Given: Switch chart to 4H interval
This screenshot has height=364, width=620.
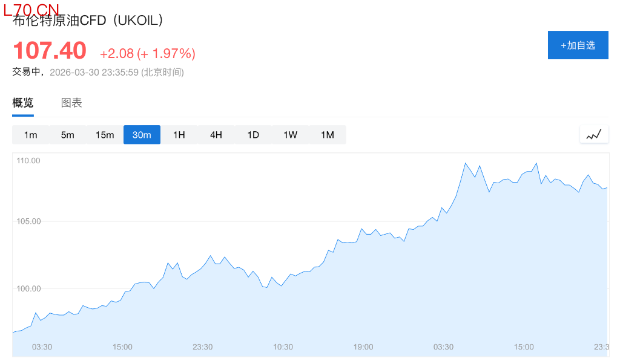Looking at the screenshot, I should pos(216,135).
